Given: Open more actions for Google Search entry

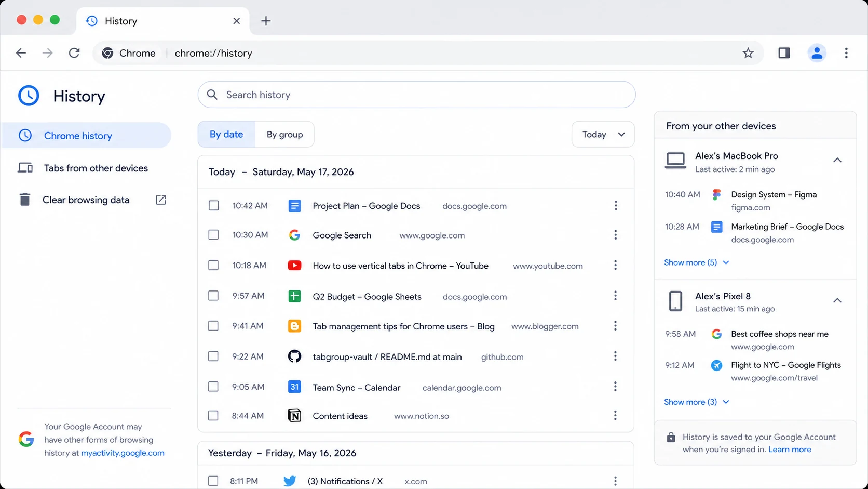Looking at the screenshot, I should (x=616, y=235).
